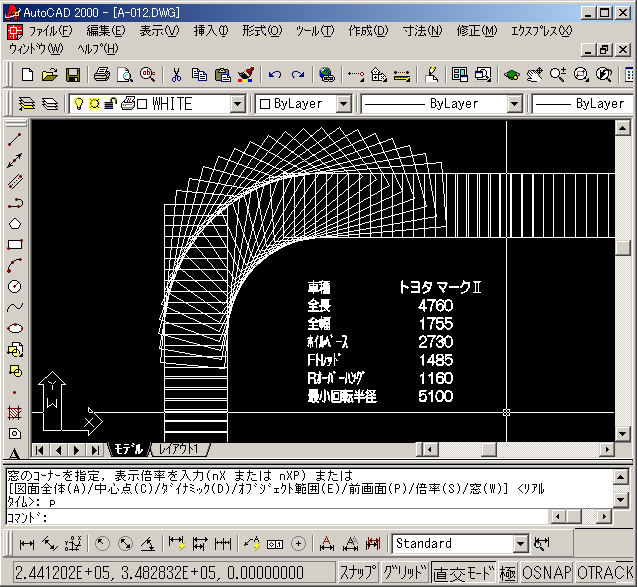Viewport: 637px width, 587px height.
Task: Click the Redo arrow icon
Action: (298, 75)
